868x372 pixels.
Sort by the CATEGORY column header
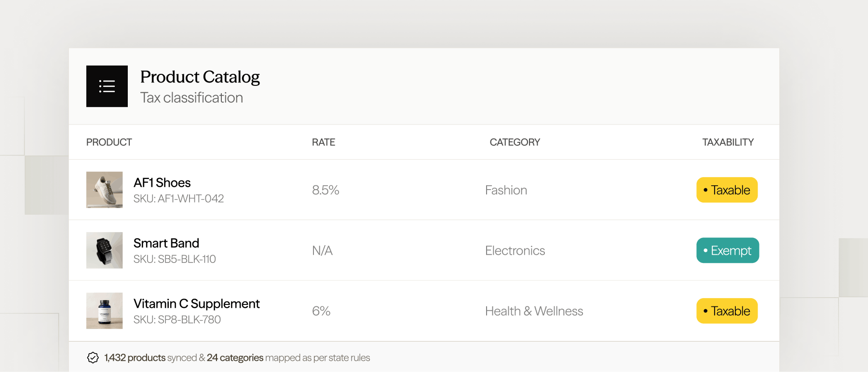pyautogui.click(x=515, y=142)
